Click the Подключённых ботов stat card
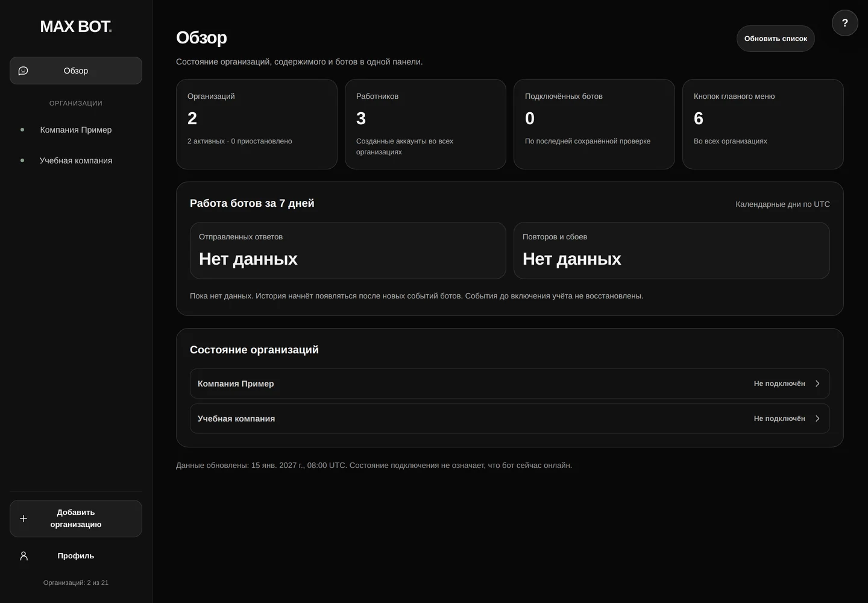Viewport: 868px width, 603px height. tap(594, 124)
